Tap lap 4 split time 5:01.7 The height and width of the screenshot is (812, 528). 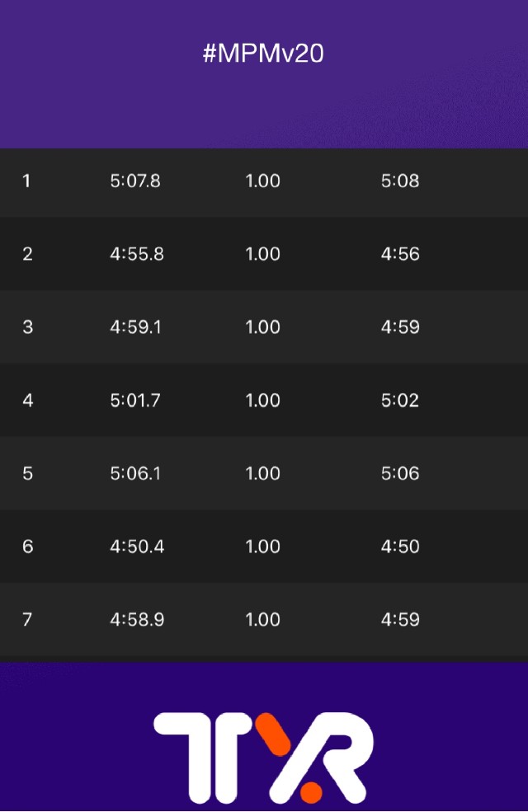pos(135,401)
